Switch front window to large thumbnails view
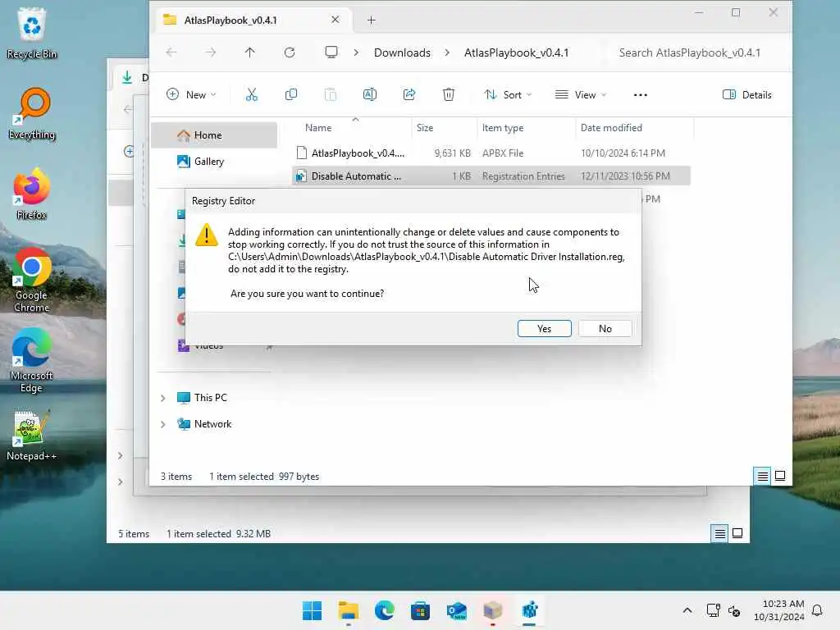This screenshot has width=840, height=630. 780,476
